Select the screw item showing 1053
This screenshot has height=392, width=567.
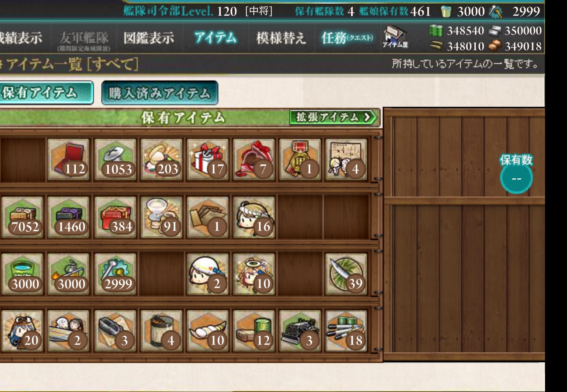pyautogui.click(x=115, y=159)
